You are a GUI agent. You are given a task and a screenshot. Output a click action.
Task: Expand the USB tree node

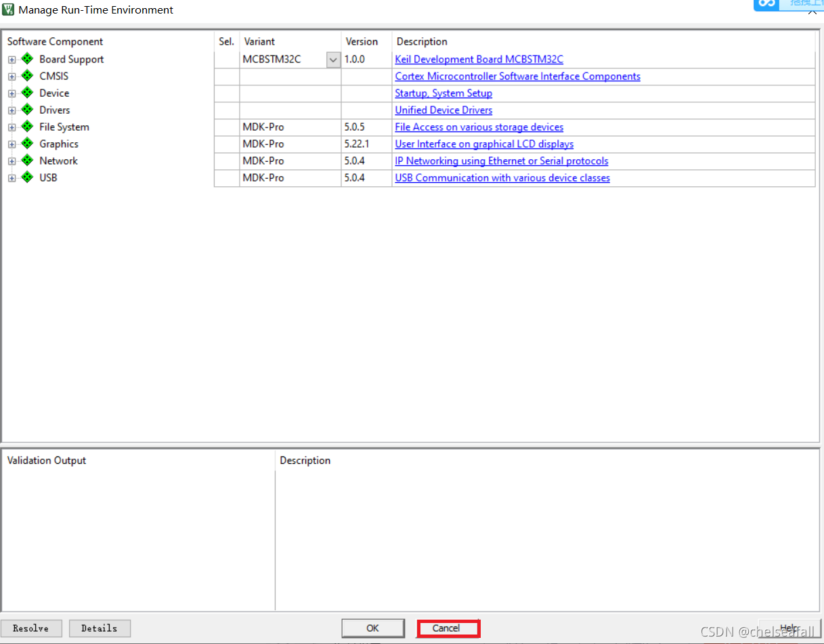[x=12, y=178]
